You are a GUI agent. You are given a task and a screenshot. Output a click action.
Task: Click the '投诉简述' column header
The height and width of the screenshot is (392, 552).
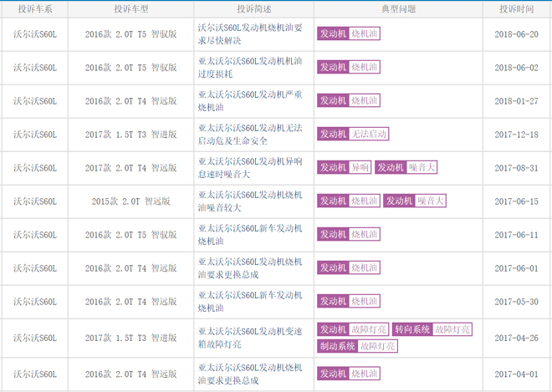click(253, 9)
